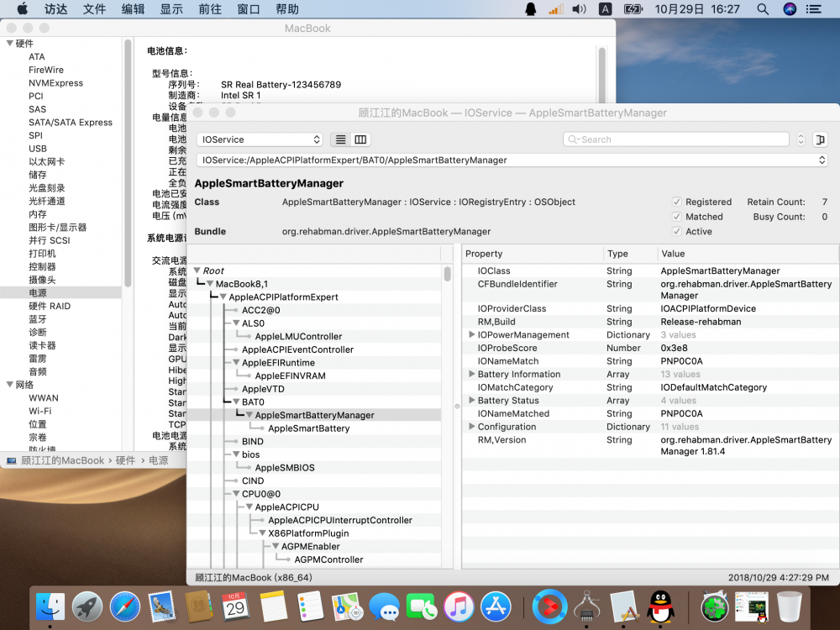Open Reminders app in Dock

[x=310, y=606]
